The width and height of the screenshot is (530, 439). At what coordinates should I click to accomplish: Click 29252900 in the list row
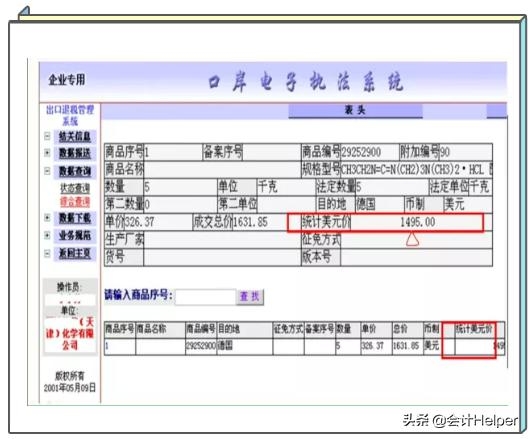click(201, 346)
